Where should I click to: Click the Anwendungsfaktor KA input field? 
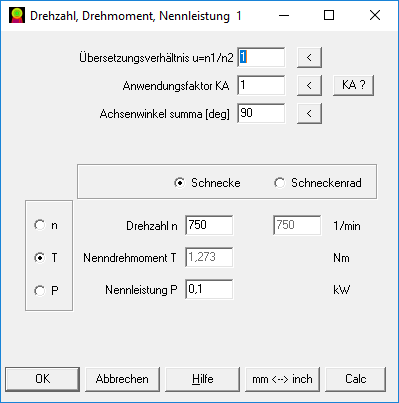[x=261, y=85]
